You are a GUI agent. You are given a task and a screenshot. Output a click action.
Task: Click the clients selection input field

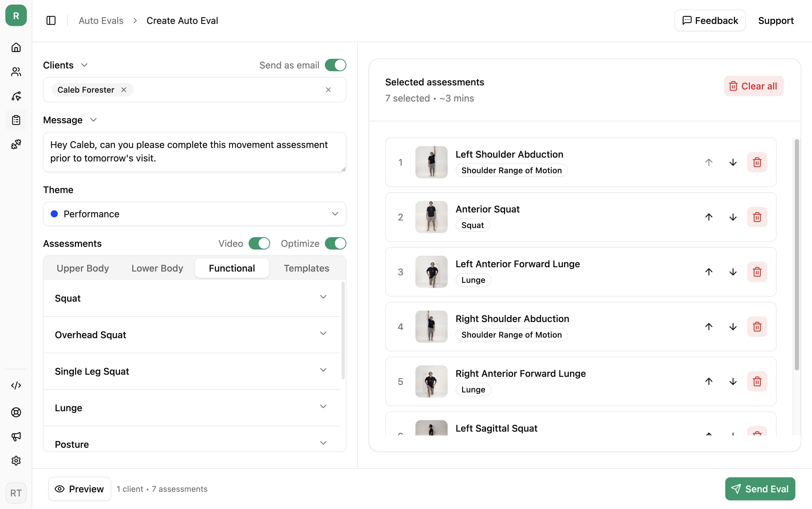(194, 90)
